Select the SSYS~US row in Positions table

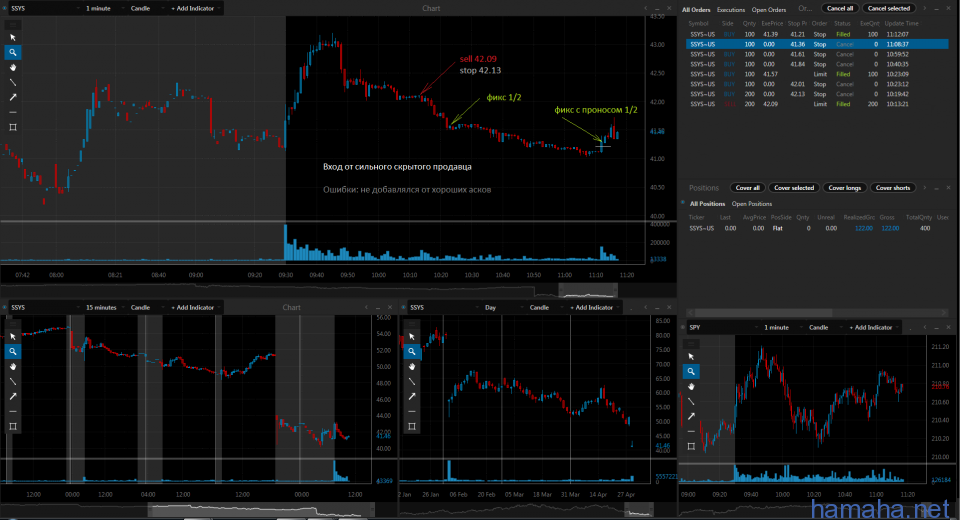[x=817, y=228]
